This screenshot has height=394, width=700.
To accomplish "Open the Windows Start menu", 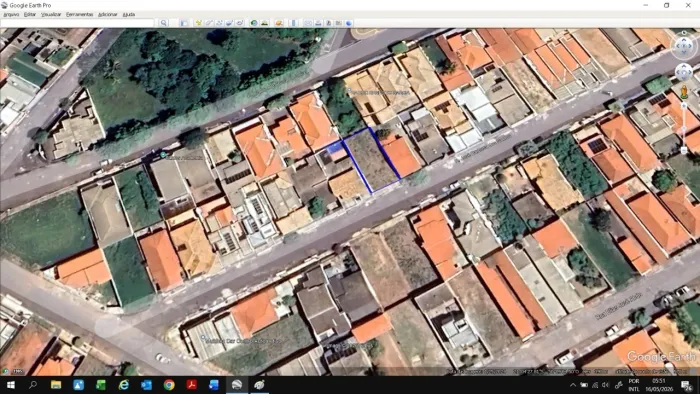I will coord(10,385).
